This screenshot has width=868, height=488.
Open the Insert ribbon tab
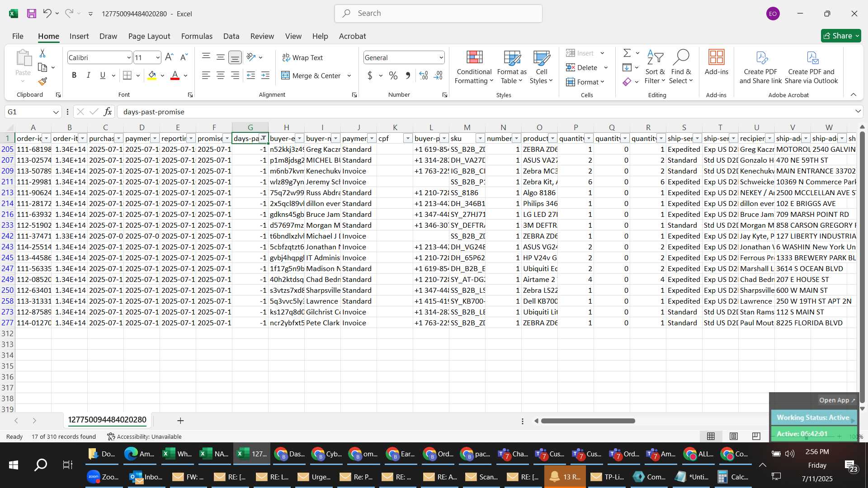[x=79, y=36]
